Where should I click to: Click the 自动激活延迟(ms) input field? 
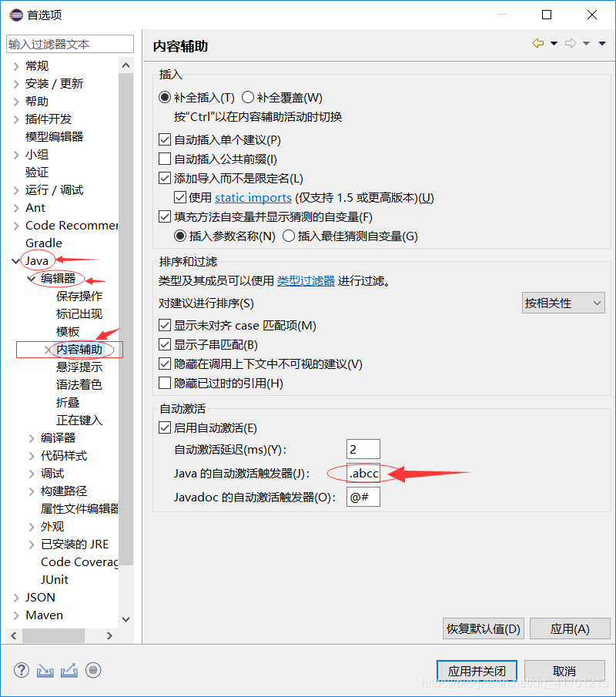tap(363, 449)
